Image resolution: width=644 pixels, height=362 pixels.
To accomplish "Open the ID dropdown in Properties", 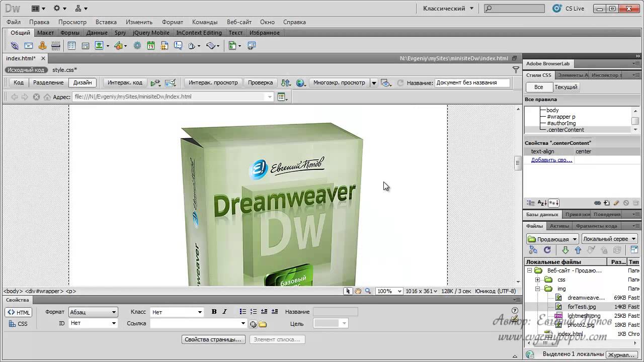I will (x=93, y=323).
